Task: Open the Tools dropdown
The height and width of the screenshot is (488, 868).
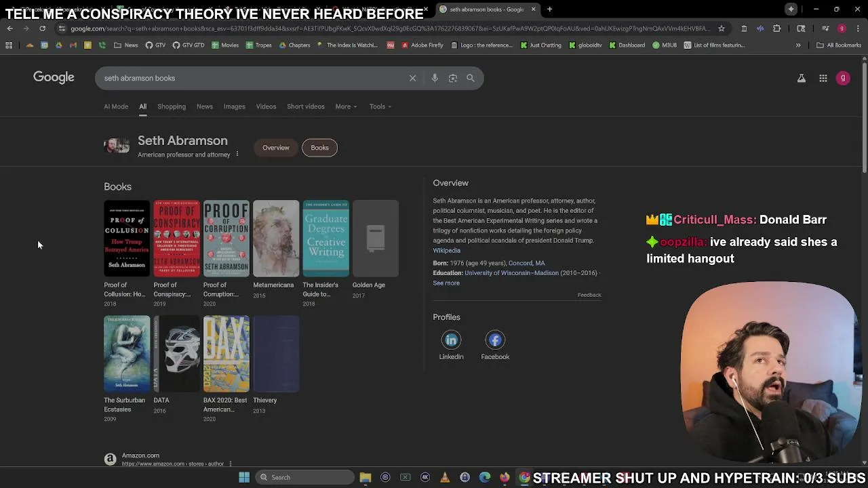Action: (x=380, y=106)
